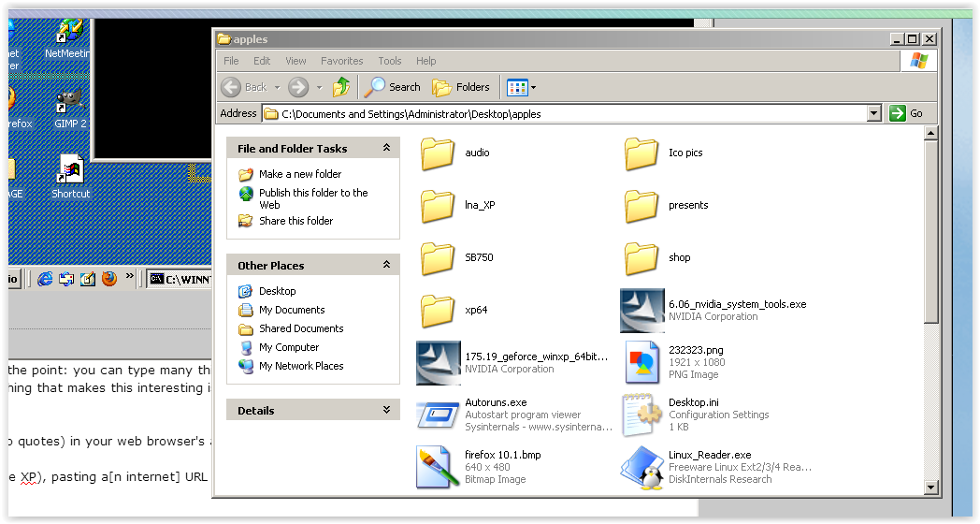The image size is (980, 524).
Task: Select the Ico pics folder
Action: 641,153
